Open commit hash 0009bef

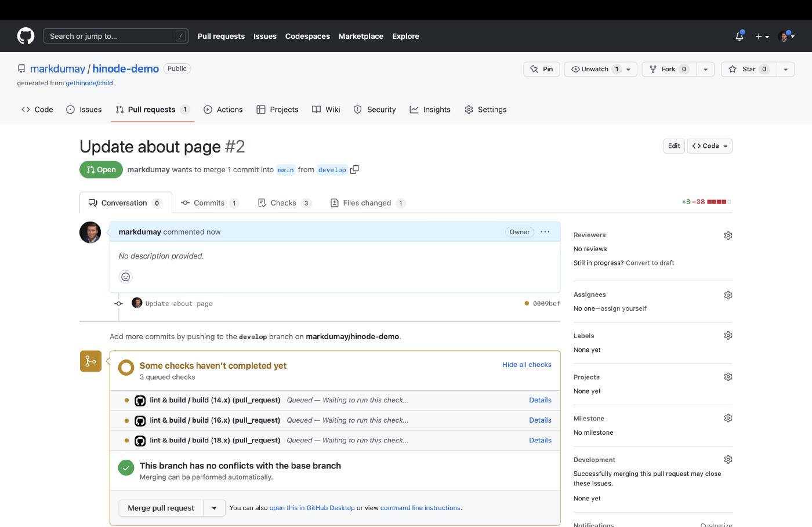pyautogui.click(x=546, y=304)
